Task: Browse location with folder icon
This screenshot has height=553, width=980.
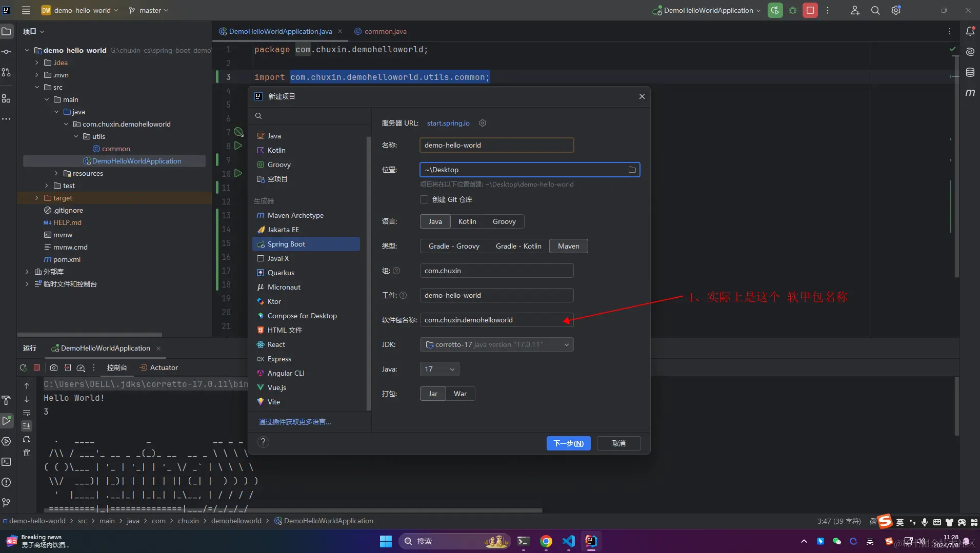Action: pyautogui.click(x=632, y=170)
